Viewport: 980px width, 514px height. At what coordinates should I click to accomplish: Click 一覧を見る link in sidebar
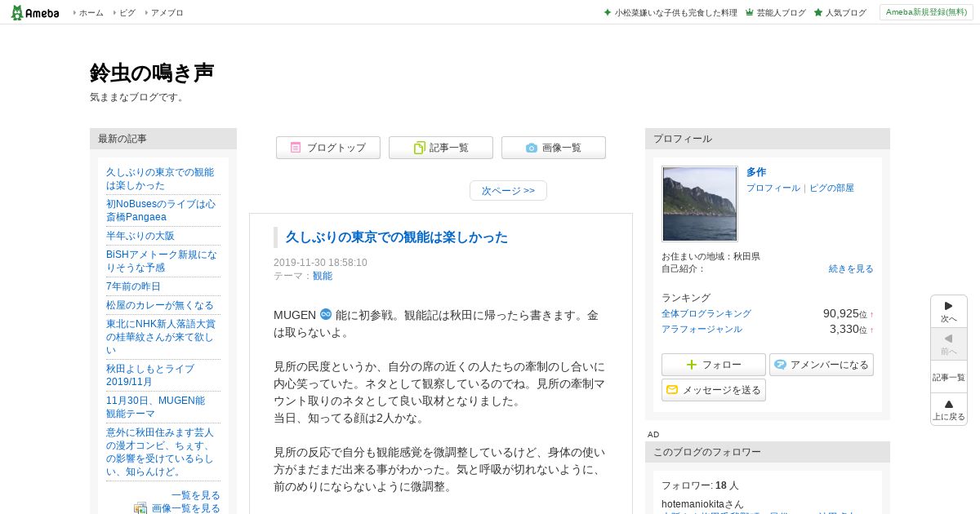196,495
